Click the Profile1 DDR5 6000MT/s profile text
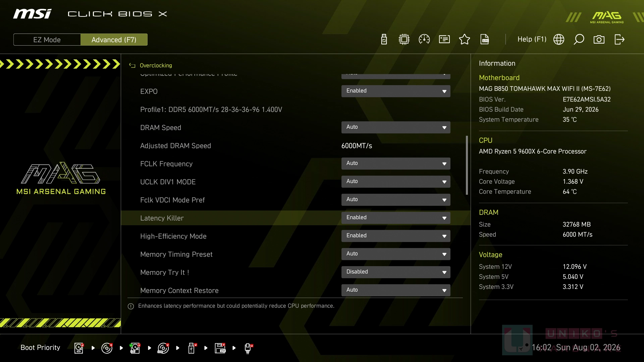644x362 pixels. [211, 110]
